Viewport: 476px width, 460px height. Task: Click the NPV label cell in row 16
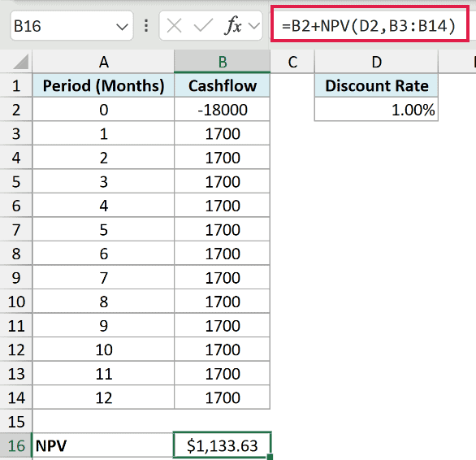(103, 445)
